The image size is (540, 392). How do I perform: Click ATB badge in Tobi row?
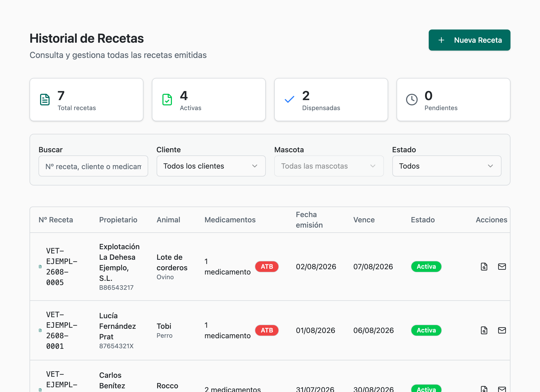point(267,330)
